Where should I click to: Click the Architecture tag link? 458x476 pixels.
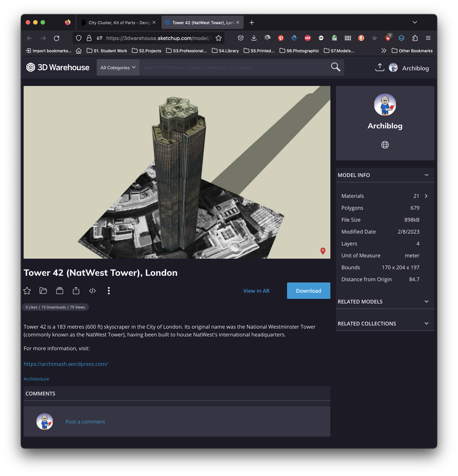pyautogui.click(x=36, y=379)
